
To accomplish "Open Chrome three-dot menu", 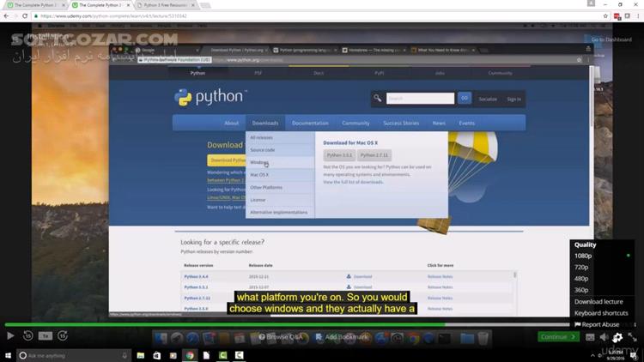I will click(x=638, y=16).
